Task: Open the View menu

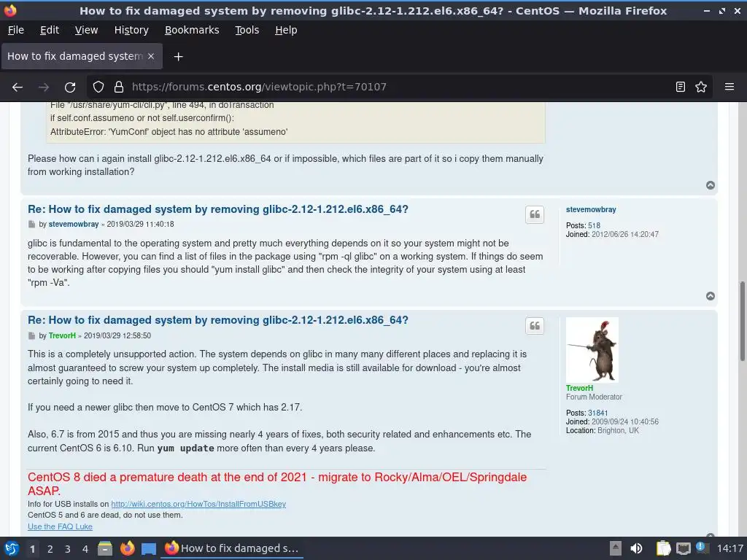Action: click(86, 30)
